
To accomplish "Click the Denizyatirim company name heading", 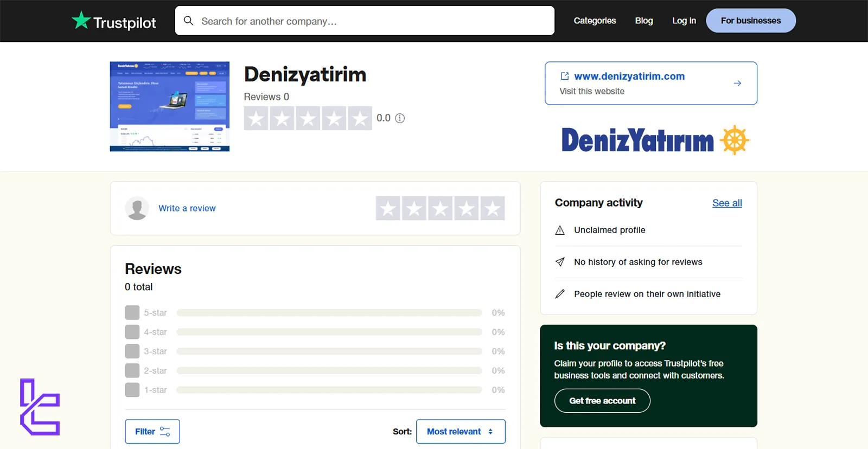I will [305, 75].
